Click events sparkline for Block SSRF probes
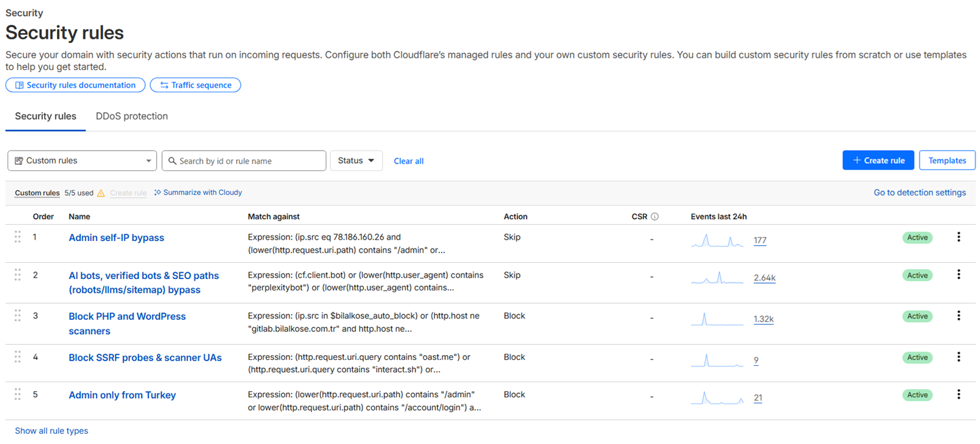The height and width of the screenshot is (444, 980). coord(717,360)
